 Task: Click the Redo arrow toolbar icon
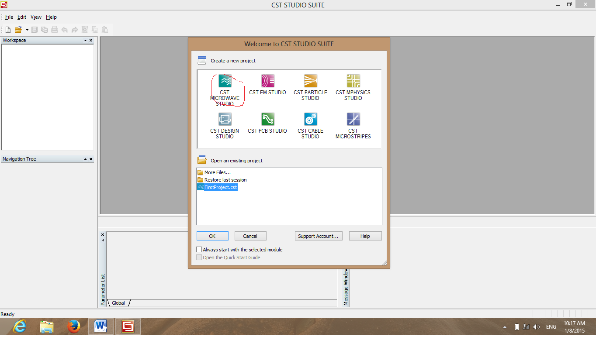pos(75,30)
